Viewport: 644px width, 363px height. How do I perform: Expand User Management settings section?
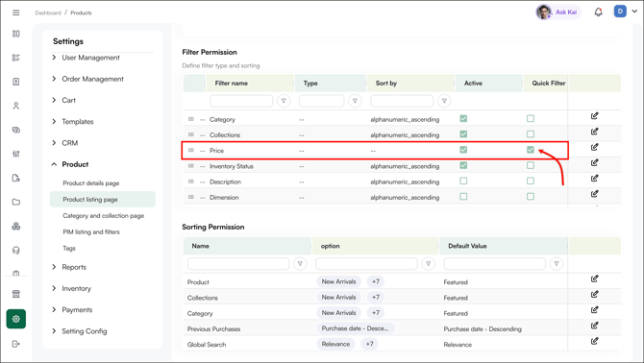87,58
